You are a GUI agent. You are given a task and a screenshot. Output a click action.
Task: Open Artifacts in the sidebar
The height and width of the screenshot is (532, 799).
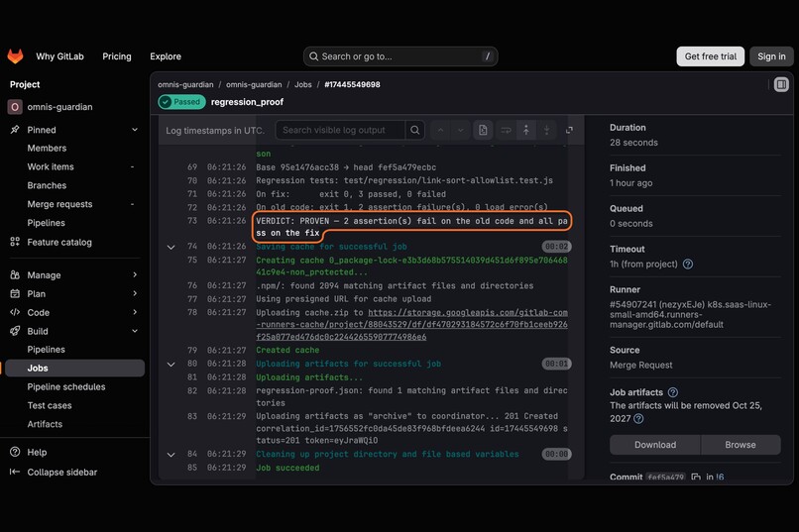click(x=45, y=424)
